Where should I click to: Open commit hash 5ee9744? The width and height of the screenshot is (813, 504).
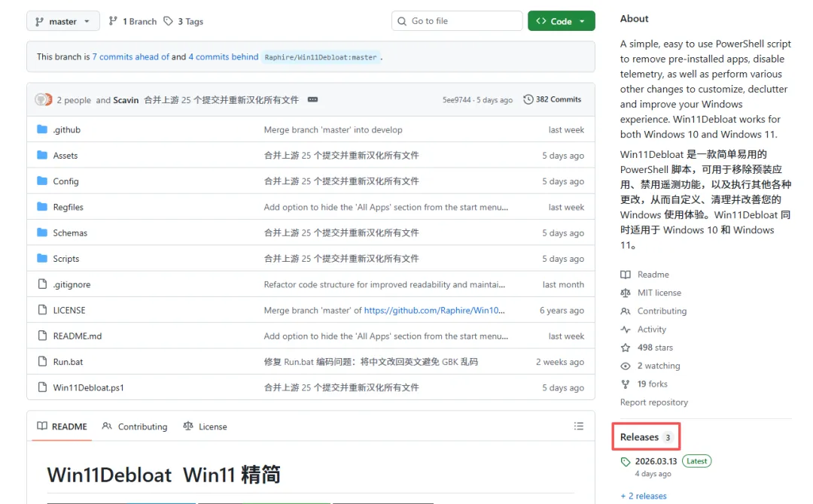(x=456, y=100)
